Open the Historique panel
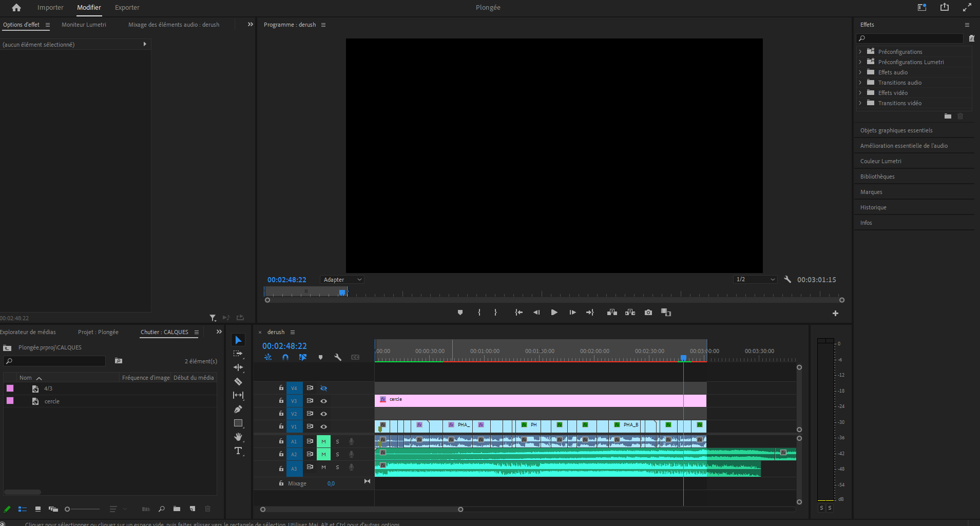Image resolution: width=980 pixels, height=526 pixels. coord(873,207)
